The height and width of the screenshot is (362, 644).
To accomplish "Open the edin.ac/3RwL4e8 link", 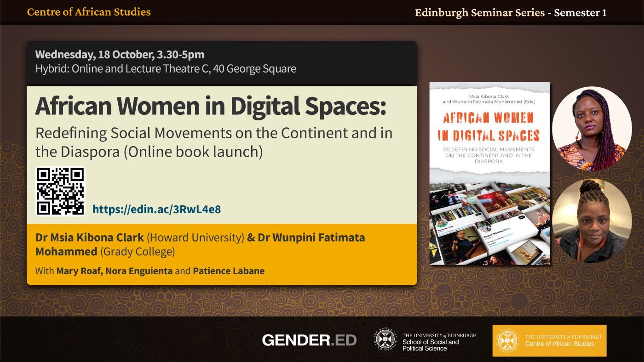I will click(156, 209).
